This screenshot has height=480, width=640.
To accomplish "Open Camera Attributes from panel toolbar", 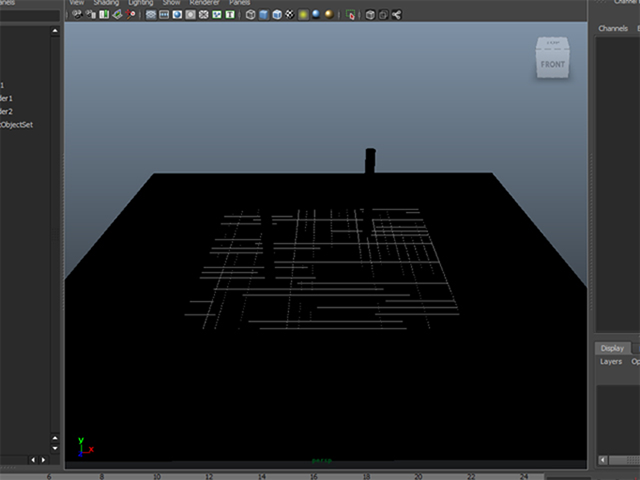I will (91, 15).
